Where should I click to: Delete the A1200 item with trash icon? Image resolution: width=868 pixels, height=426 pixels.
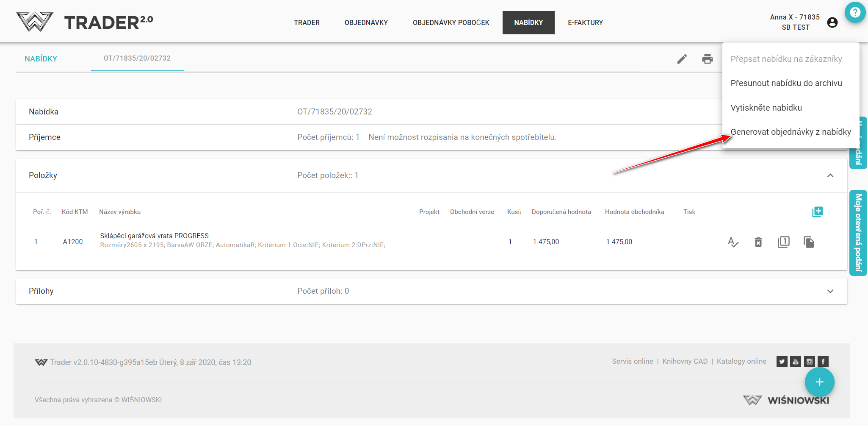tap(758, 242)
